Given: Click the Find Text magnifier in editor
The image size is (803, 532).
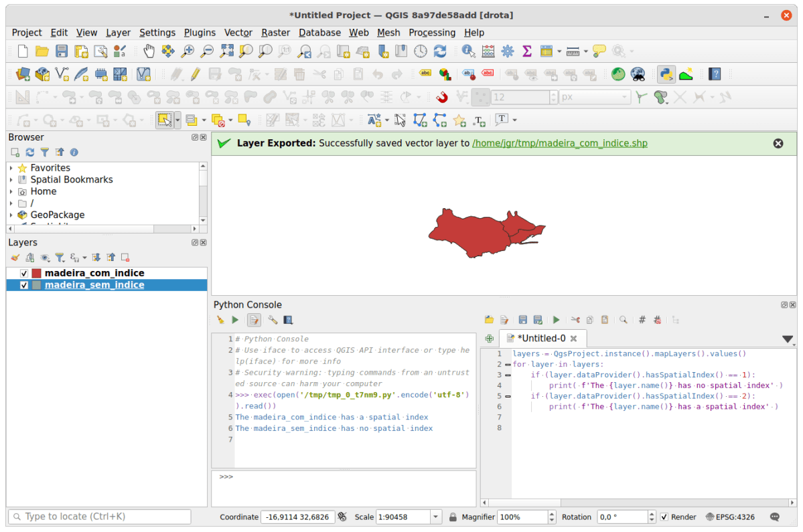Looking at the screenshot, I should pos(624,321).
